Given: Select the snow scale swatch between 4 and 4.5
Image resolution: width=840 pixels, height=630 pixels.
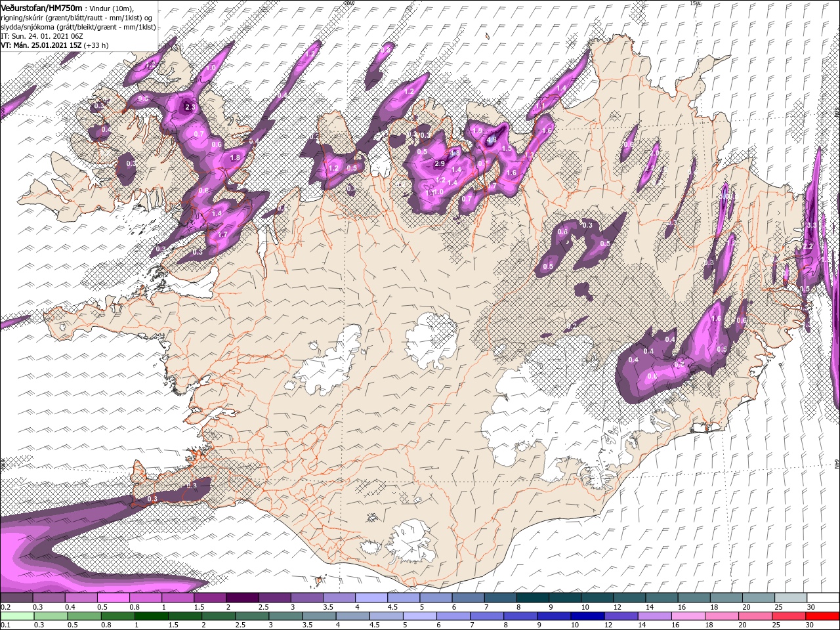Looking at the screenshot, I should (371, 597).
